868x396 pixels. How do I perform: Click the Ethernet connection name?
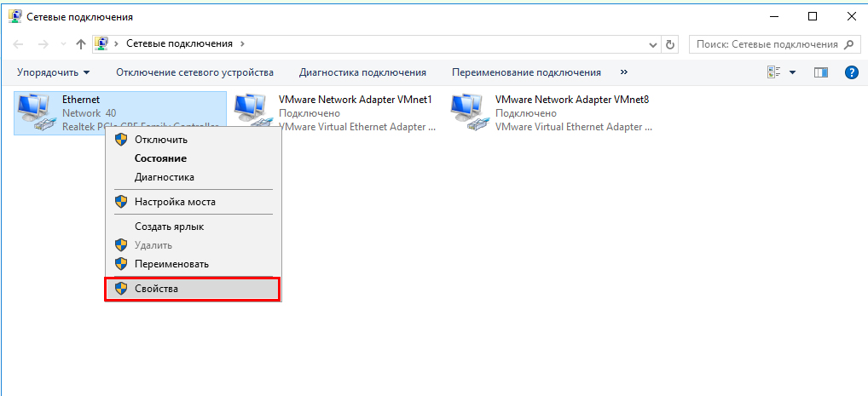tap(81, 100)
